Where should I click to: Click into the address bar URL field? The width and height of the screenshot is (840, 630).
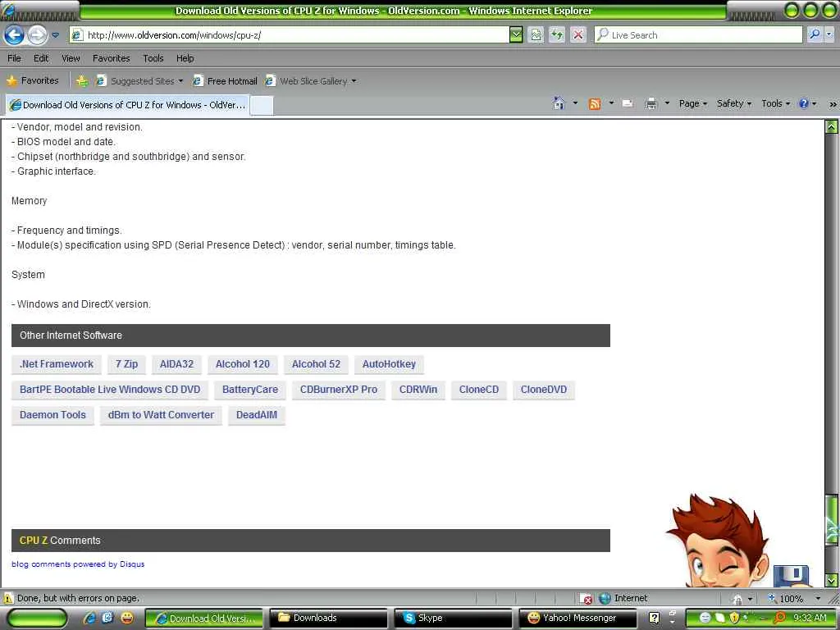[x=290, y=35]
